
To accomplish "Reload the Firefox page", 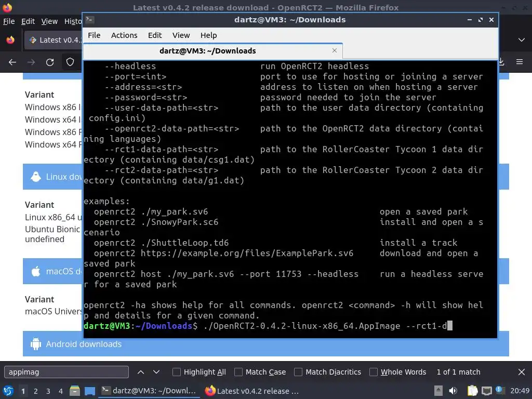I will (x=50, y=62).
